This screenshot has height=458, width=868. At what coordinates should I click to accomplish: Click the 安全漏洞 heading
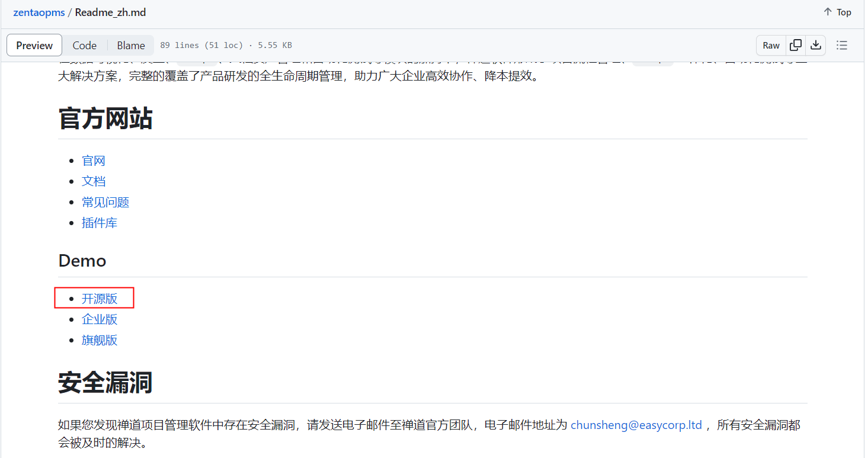click(x=105, y=383)
